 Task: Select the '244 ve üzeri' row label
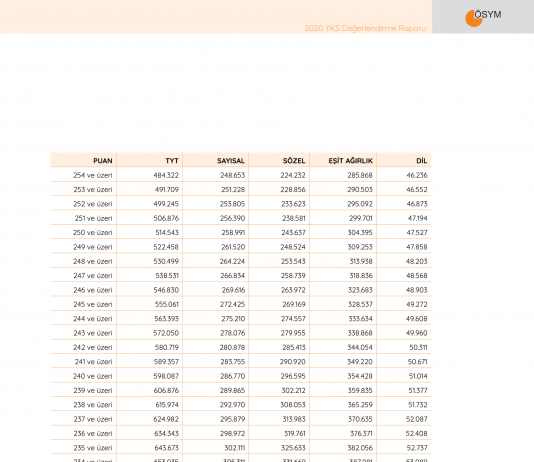coord(93,318)
